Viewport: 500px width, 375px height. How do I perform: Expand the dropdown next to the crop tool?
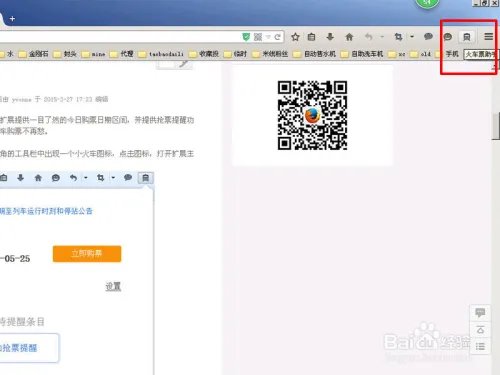click(412, 37)
